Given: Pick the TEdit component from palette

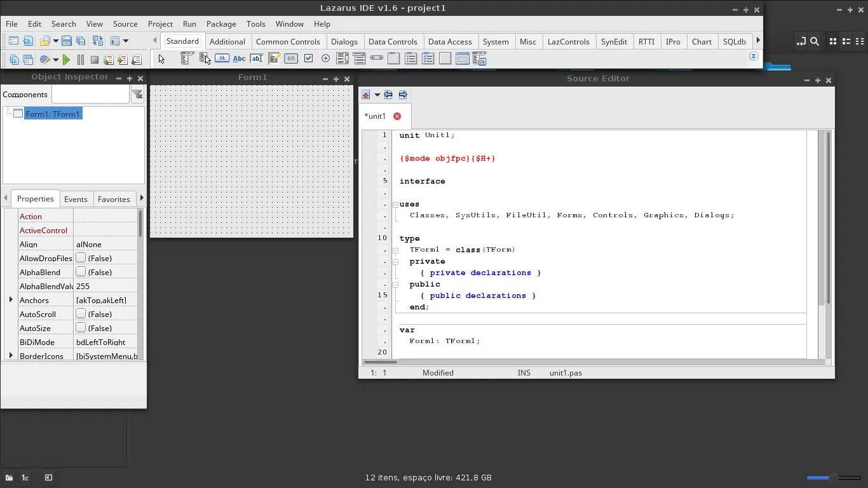Looking at the screenshot, I should coord(257,58).
